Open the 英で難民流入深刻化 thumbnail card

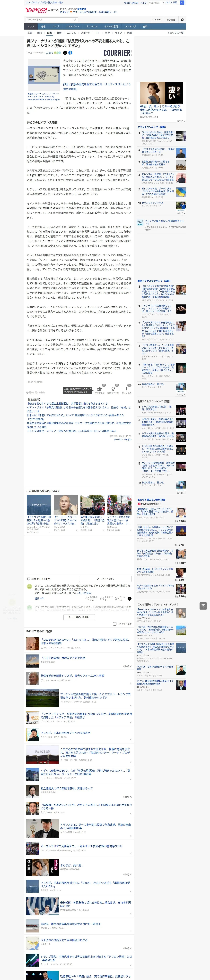[92, 513]
